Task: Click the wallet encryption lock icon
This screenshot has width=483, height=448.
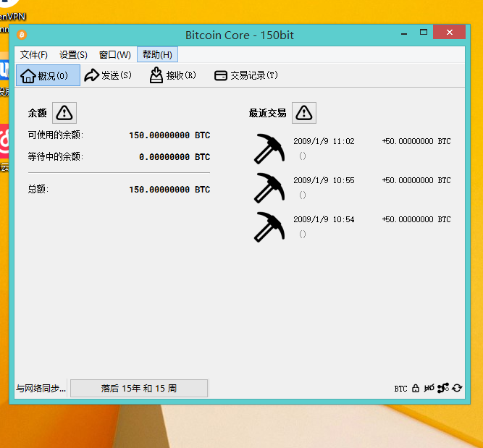Action: click(x=416, y=389)
